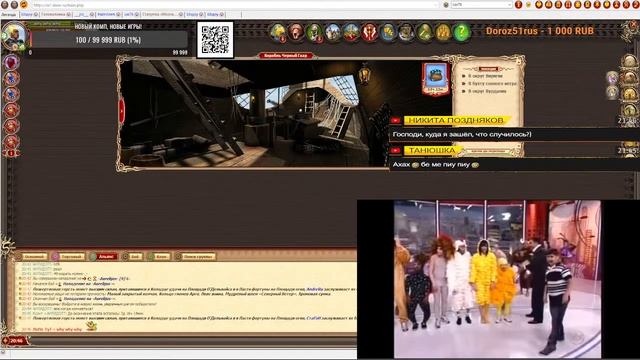Open the browser search box dropdown arrow
Image resolution: width=640 pixels, height=360 pixels.
pyautogui.click(x=509, y=4)
